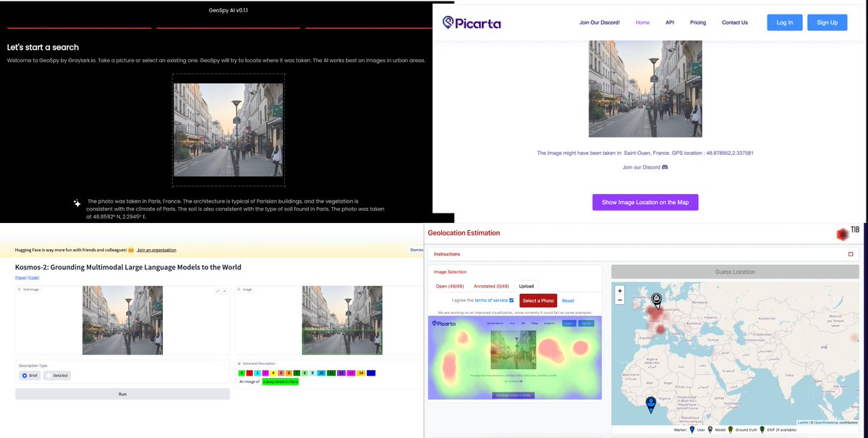Open the Join an organization link

(156, 250)
